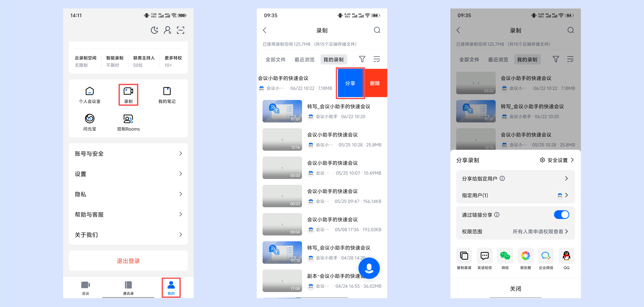This screenshot has width=644, height=307.
Task: Switch to 我的 bottom tab
Action: tap(171, 288)
